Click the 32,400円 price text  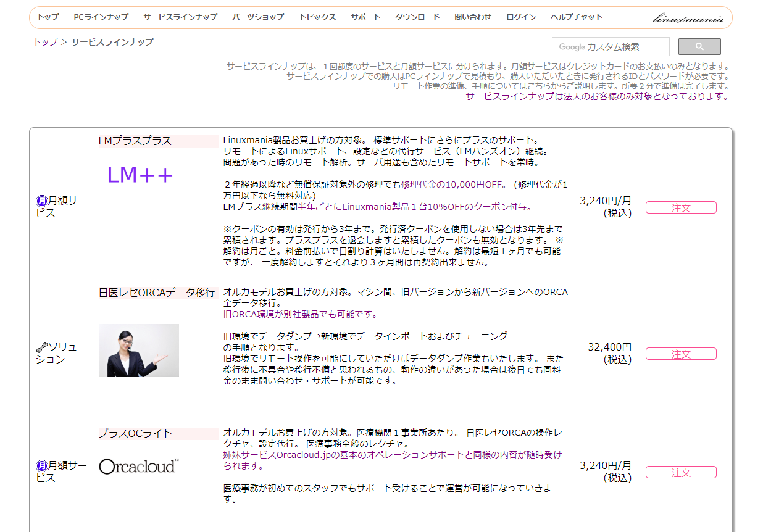[610, 347]
